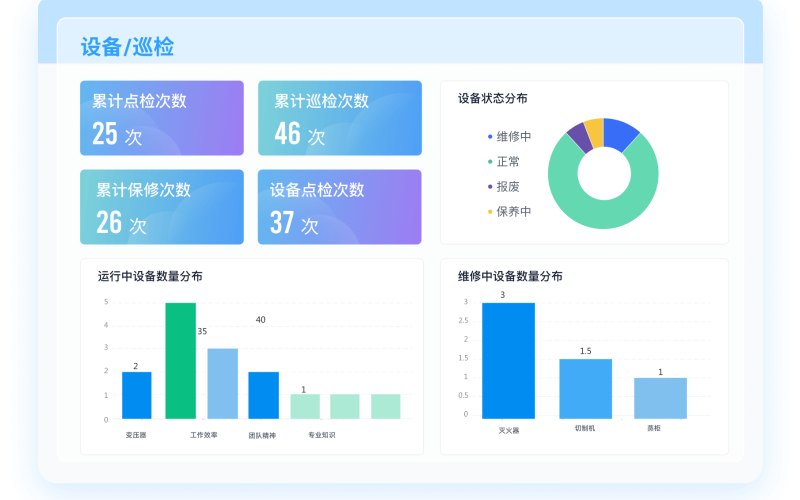Toggle the 维修中 legend entry
The height and width of the screenshot is (500, 800).
(509, 136)
